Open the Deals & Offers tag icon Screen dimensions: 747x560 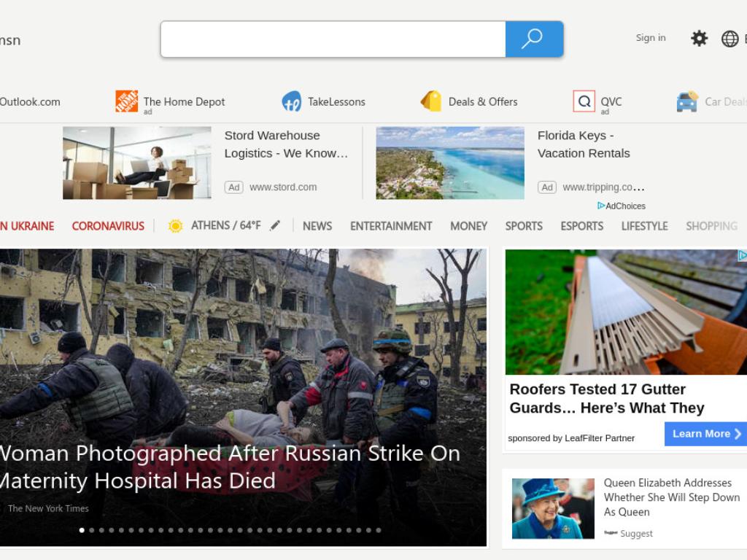pyautogui.click(x=431, y=101)
